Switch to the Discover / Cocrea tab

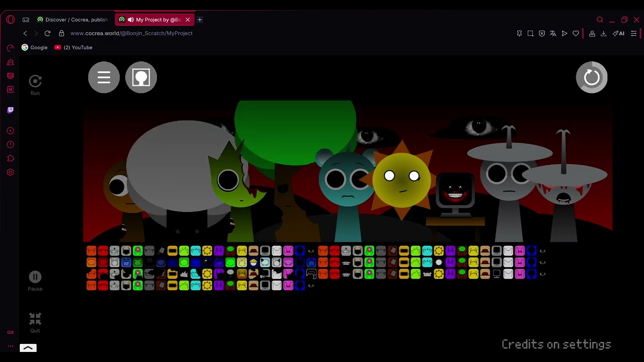pyautogui.click(x=73, y=20)
